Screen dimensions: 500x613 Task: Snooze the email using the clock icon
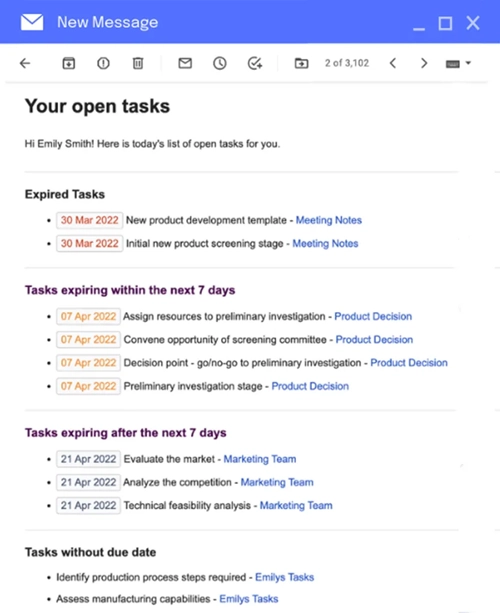coord(220,63)
